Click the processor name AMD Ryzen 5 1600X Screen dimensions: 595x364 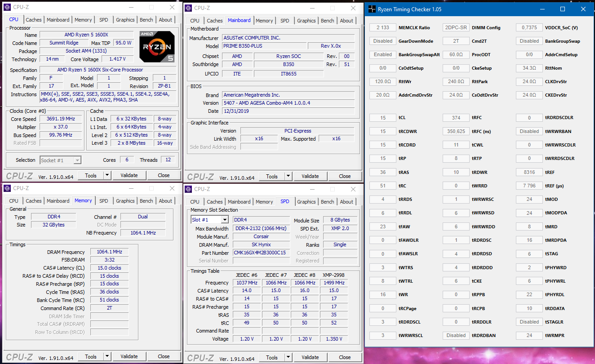point(87,35)
